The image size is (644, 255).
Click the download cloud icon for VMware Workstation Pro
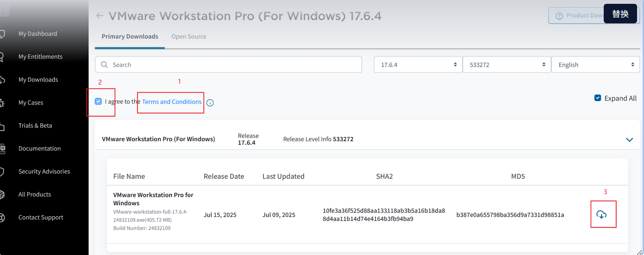click(601, 214)
